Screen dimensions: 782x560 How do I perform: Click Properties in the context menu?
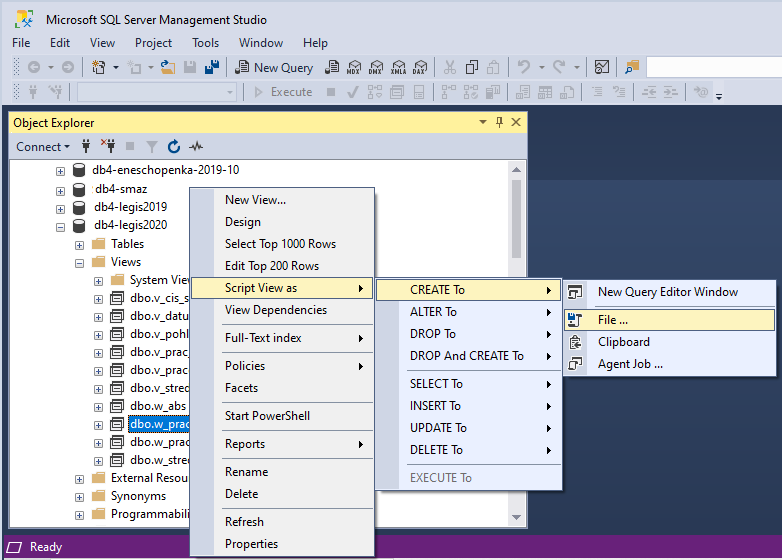click(282, 544)
